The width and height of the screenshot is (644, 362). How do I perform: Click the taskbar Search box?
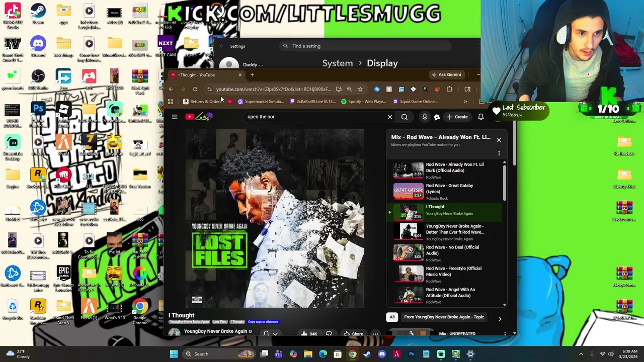(219, 354)
